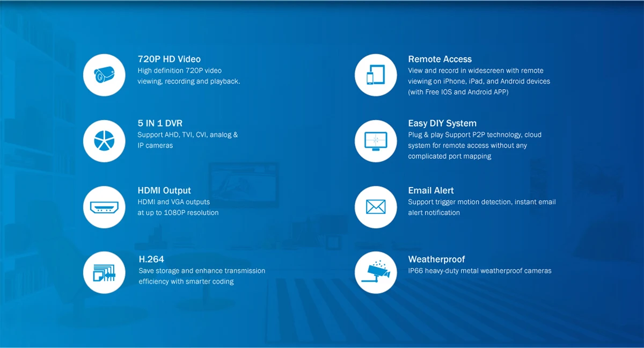Click text 'efficiency with smarter coding'
644x348 pixels.
[x=186, y=281]
